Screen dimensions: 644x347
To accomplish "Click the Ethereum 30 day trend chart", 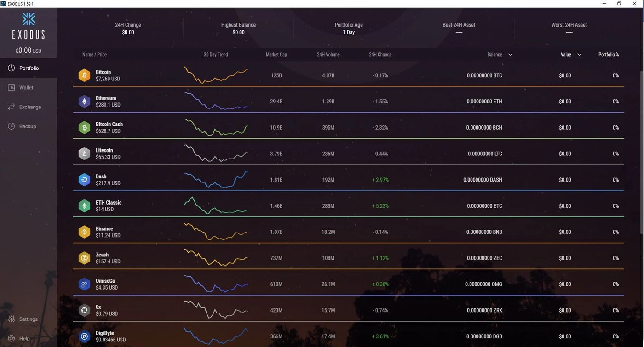I will point(216,102).
